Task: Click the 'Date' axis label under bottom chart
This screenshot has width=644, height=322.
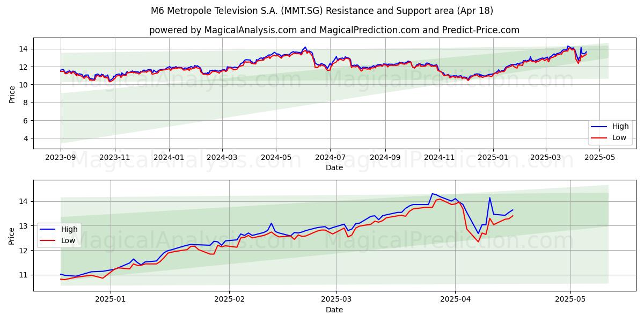Action: tap(334, 310)
